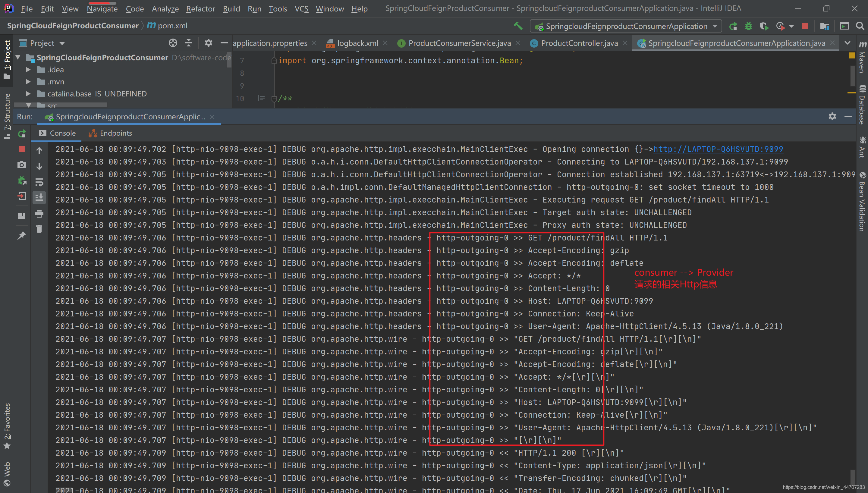
Task: Open the Database tool window
Action: [x=862, y=105]
